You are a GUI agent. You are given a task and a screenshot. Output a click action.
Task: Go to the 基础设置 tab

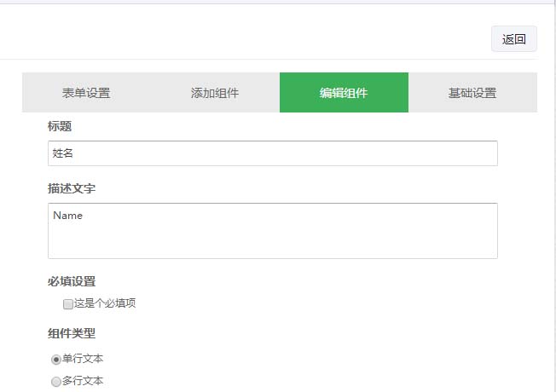click(x=472, y=93)
